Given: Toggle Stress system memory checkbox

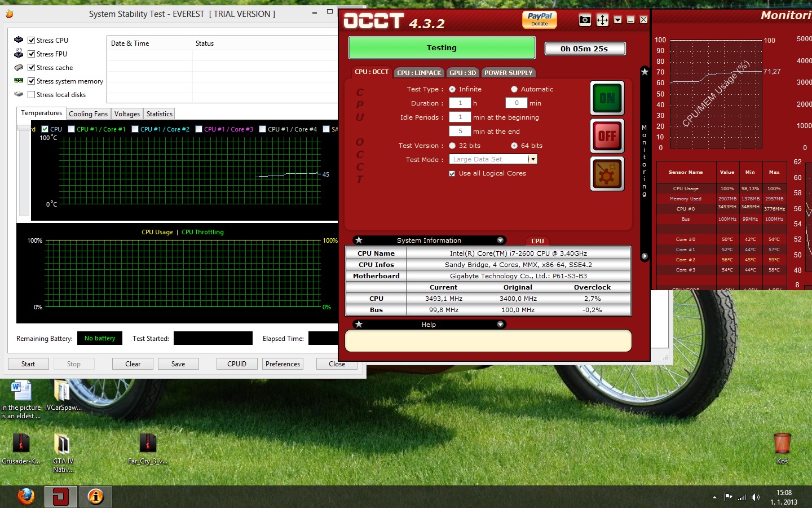Looking at the screenshot, I should [32, 81].
